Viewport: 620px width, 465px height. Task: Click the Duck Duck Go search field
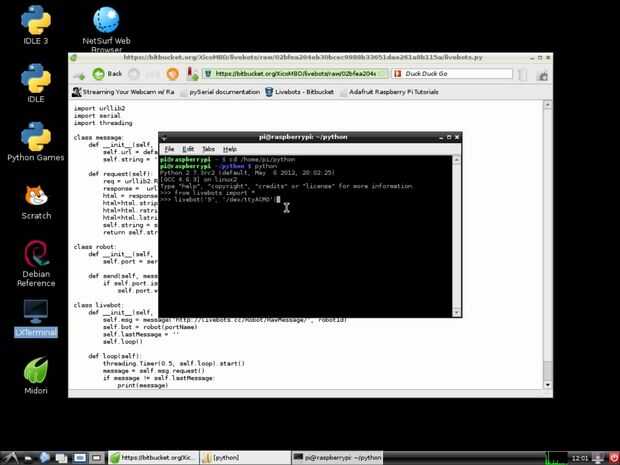click(452, 74)
